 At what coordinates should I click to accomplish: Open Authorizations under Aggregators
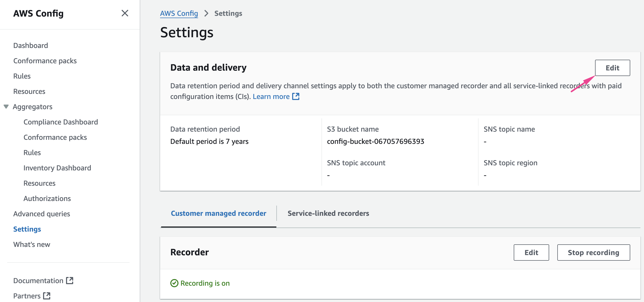(47, 198)
